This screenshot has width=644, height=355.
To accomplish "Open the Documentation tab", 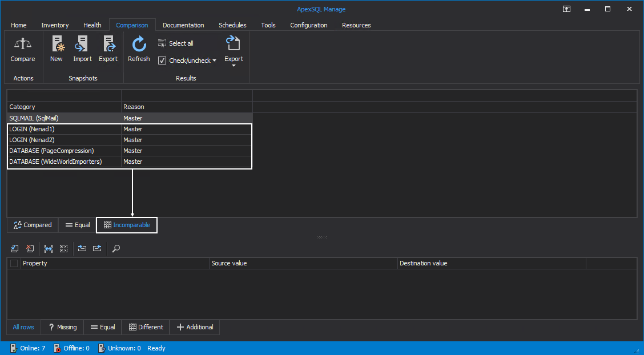I will coord(184,25).
